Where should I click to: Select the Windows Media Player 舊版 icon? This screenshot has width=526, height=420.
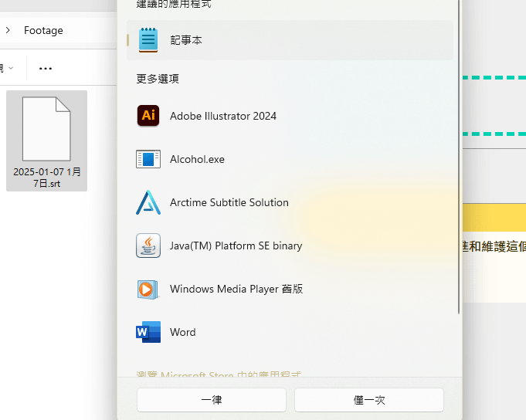coord(148,289)
